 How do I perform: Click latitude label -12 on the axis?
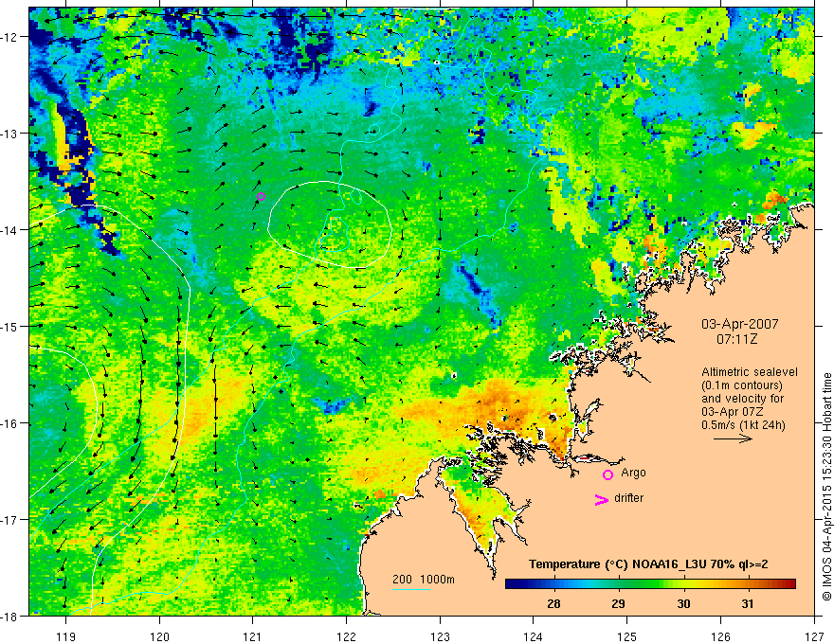pyautogui.click(x=10, y=37)
